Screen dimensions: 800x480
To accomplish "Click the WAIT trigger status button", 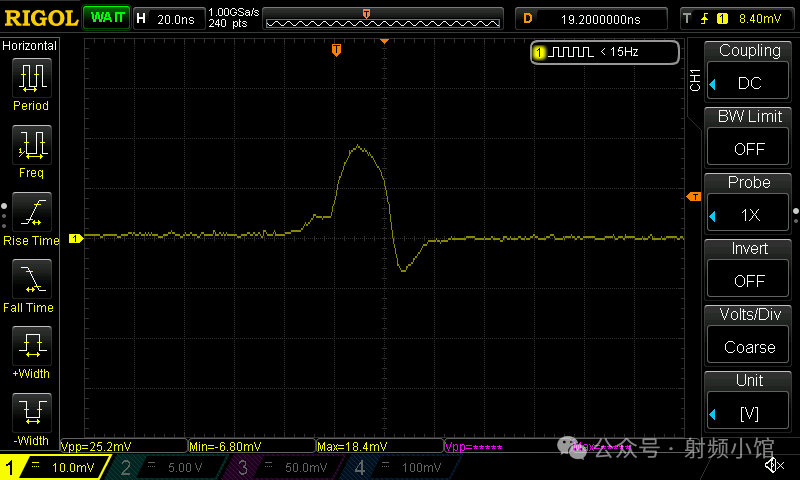I will coord(104,18).
